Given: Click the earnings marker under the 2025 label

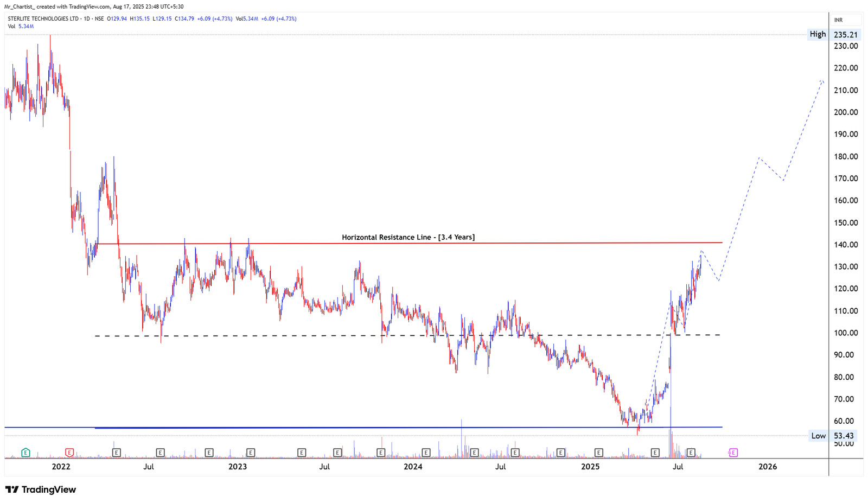Looking at the screenshot, I should pos(599,451).
